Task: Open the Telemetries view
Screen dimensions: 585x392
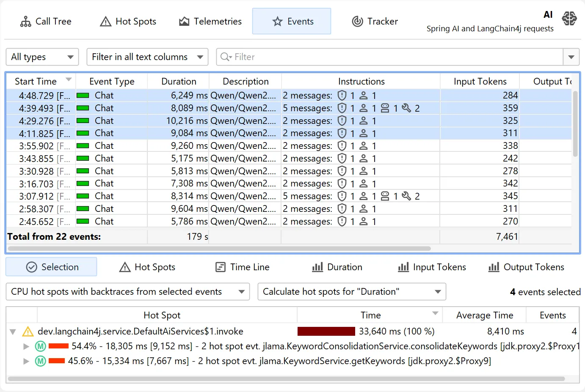Action: click(210, 21)
